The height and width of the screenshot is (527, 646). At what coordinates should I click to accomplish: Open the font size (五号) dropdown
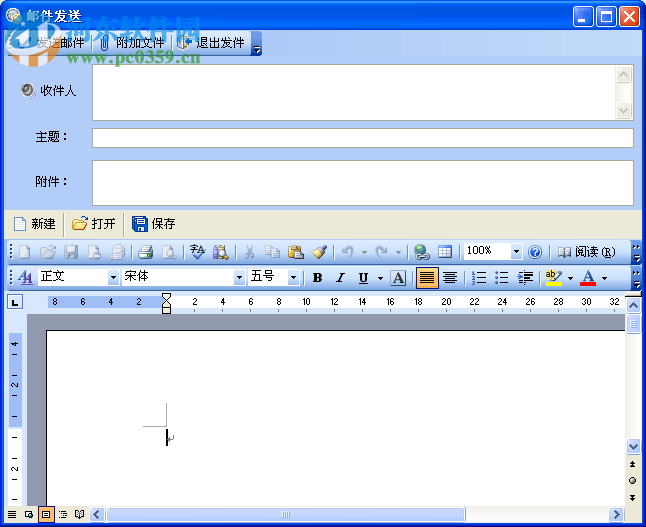[x=293, y=278]
